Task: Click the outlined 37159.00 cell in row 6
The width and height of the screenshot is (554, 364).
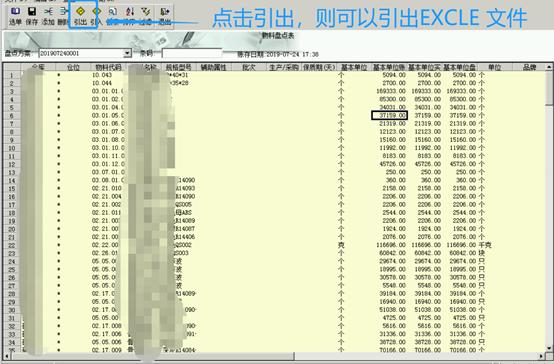Action: [389, 116]
